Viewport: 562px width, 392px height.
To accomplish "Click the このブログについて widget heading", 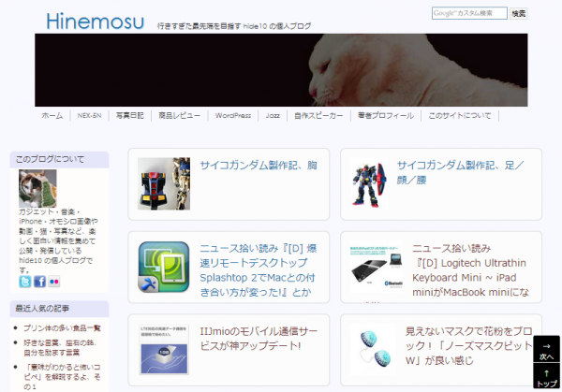I will click(x=60, y=159).
